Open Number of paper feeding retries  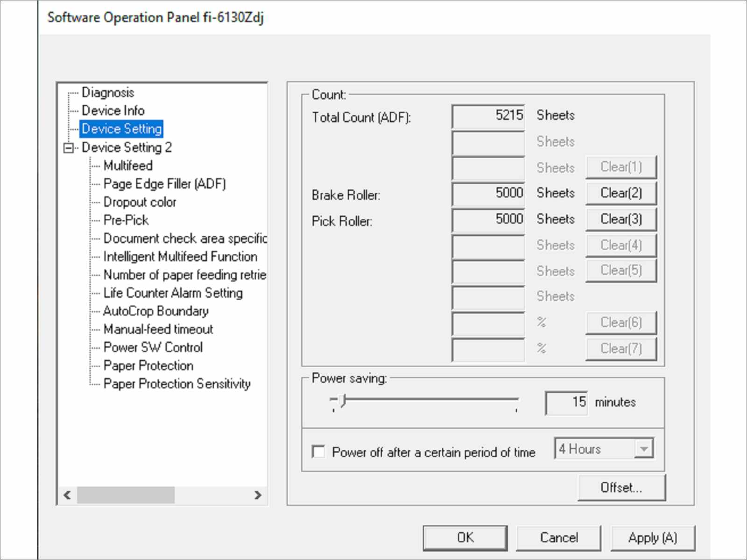click(x=185, y=275)
